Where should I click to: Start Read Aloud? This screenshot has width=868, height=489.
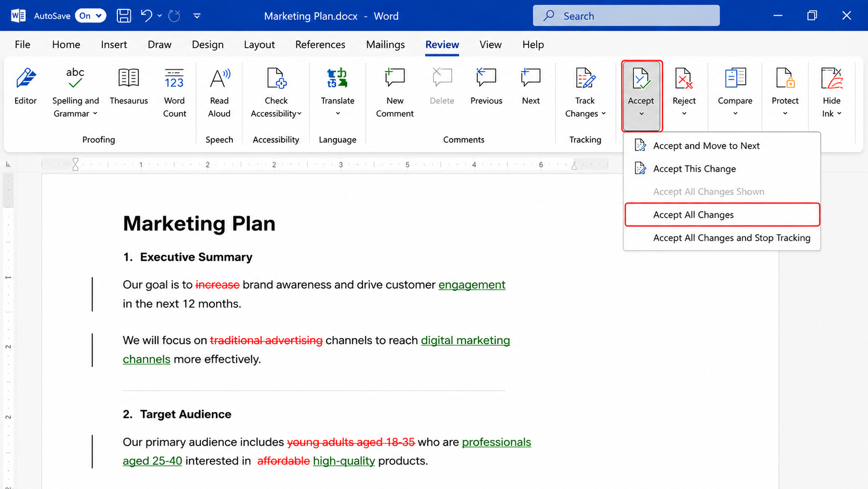pyautogui.click(x=219, y=92)
